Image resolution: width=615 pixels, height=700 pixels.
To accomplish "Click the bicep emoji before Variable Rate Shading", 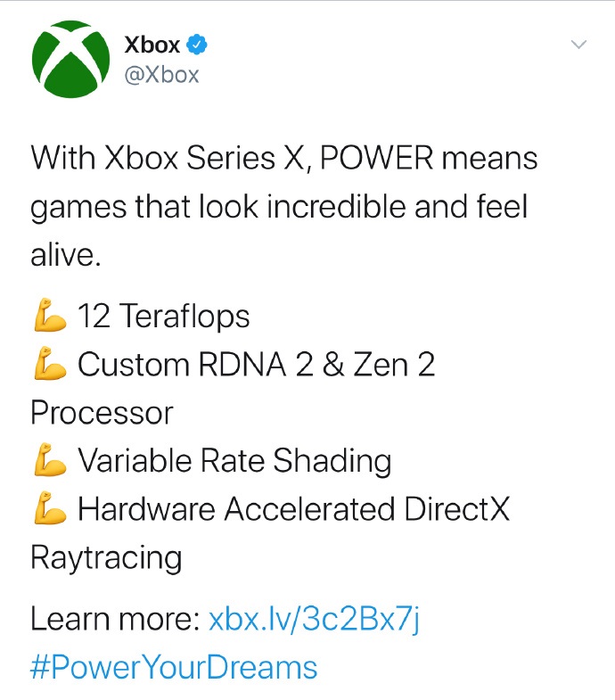I will [x=49, y=461].
